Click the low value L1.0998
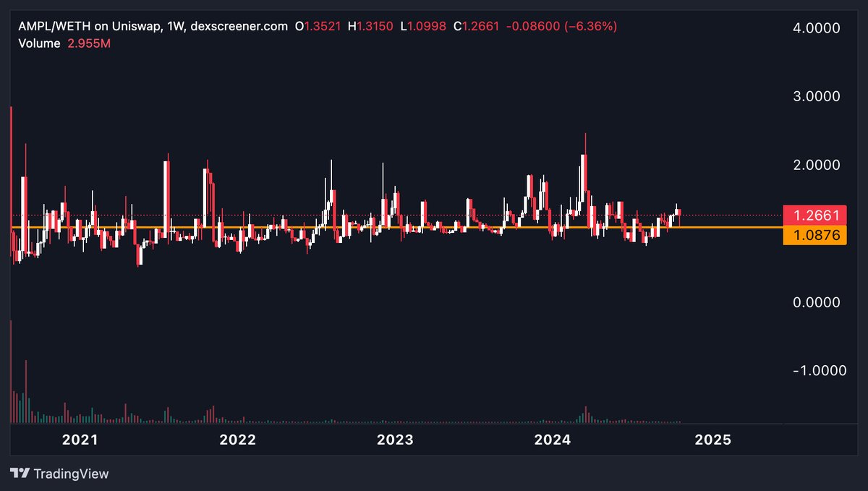Screen dimensions: 868x491 [x=422, y=27]
